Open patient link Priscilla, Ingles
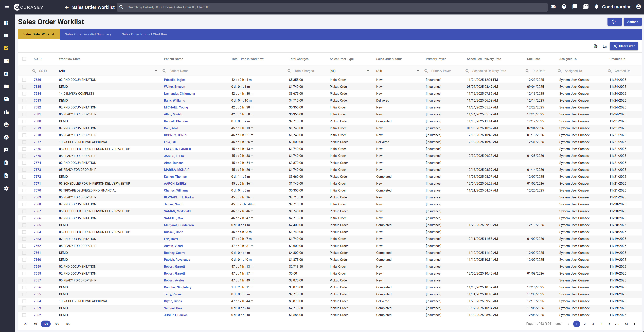Viewport: 644px width, 332px height. [174, 80]
